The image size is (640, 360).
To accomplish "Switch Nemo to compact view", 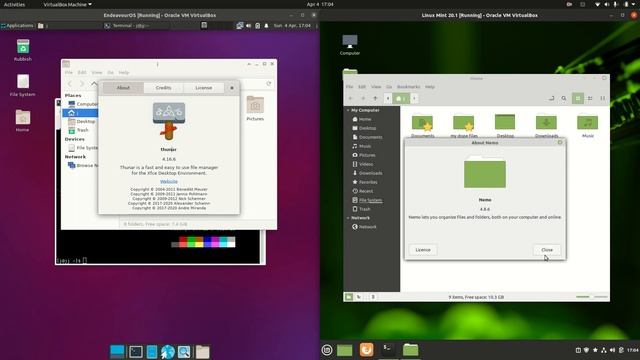I will coord(602,98).
